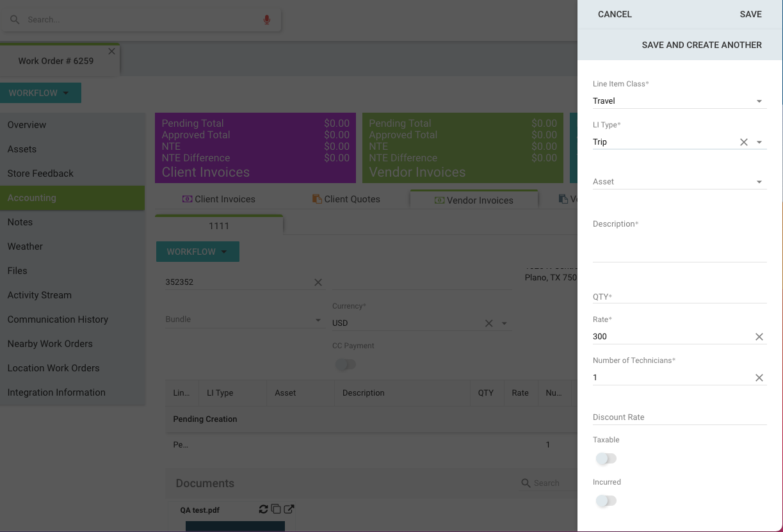This screenshot has width=783, height=532.
Task: Clear the Number of Technicians value
Action: (x=759, y=377)
